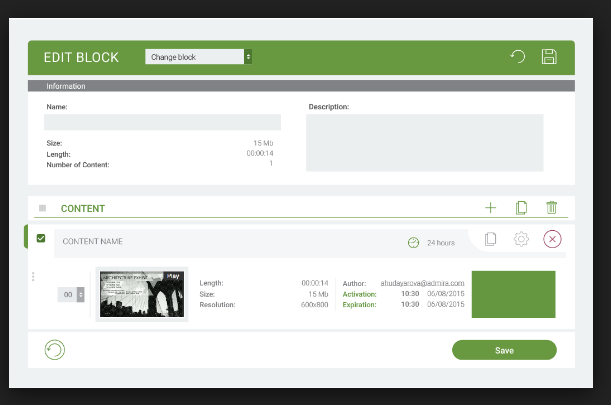Duplicate the CONTENT NAME item
This screenshot has height=405, width=611.
click(490, 240)
